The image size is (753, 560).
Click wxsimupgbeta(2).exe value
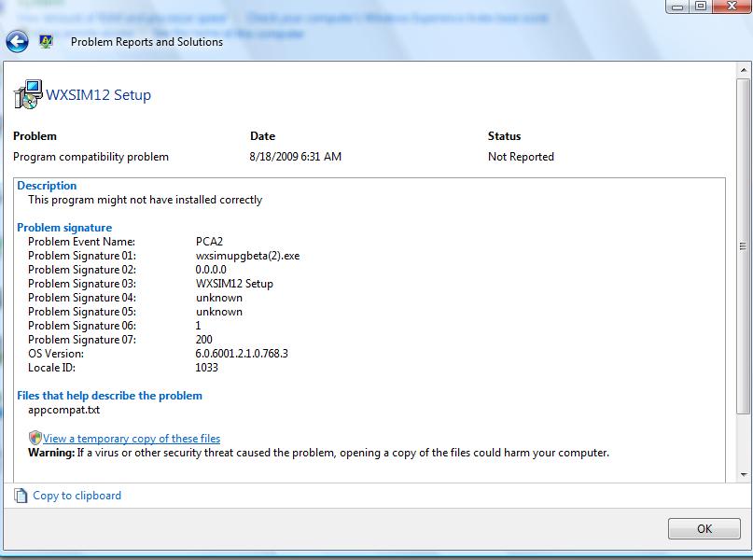tap(248, 256)
